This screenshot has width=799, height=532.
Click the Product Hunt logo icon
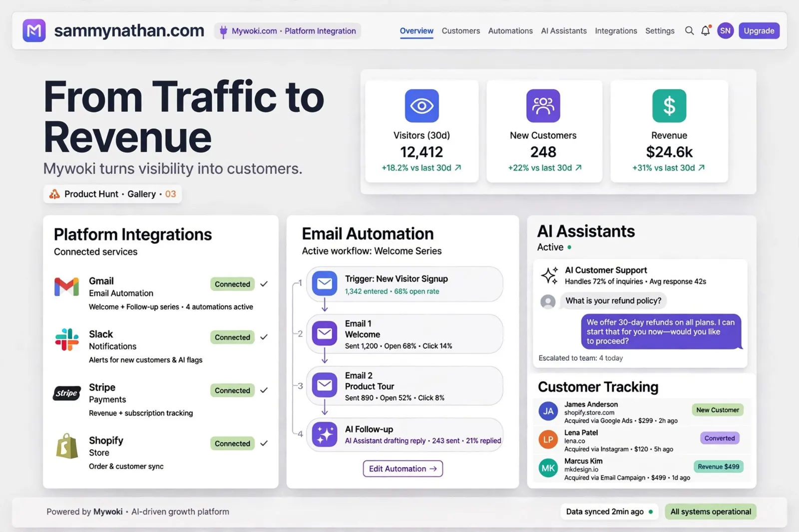[x=54, y=194]
